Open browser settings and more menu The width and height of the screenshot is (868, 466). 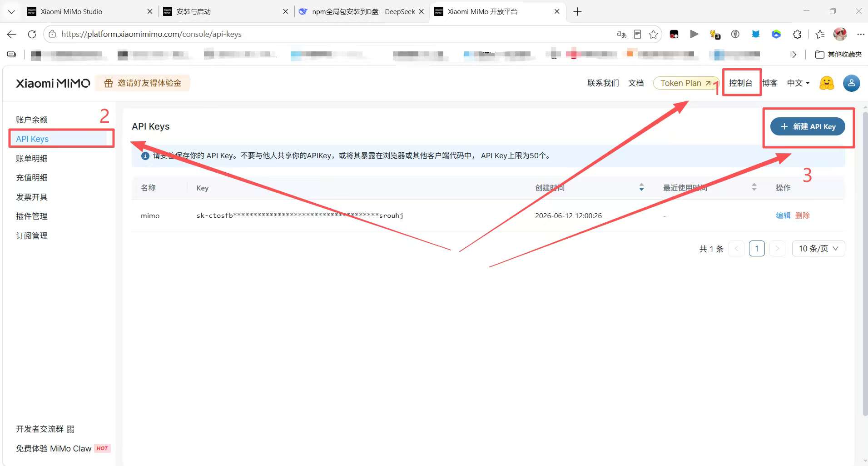click(860, 34)
